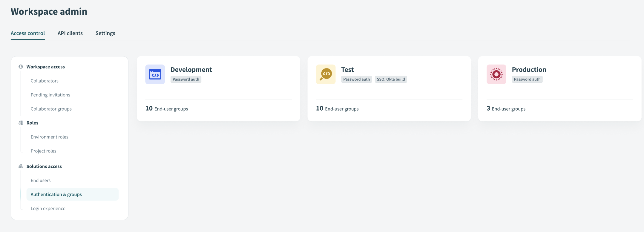This screenshot has height=232, width=644.
Task: Click the Development environment code-window icon
Action: pyautogui.click(x=155, y=74)
